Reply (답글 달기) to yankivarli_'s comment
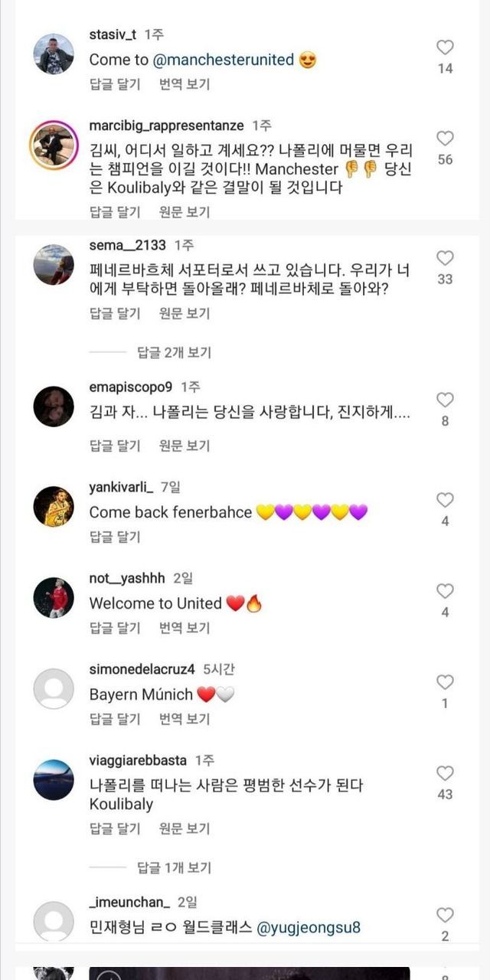Screen dimensions: 490x980 [x=115, y=537]
